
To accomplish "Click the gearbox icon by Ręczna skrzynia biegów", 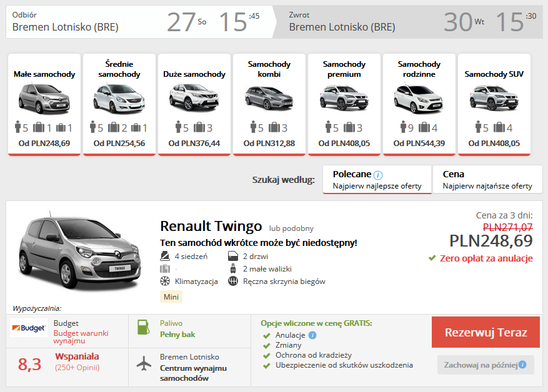I will pos(233,281).
